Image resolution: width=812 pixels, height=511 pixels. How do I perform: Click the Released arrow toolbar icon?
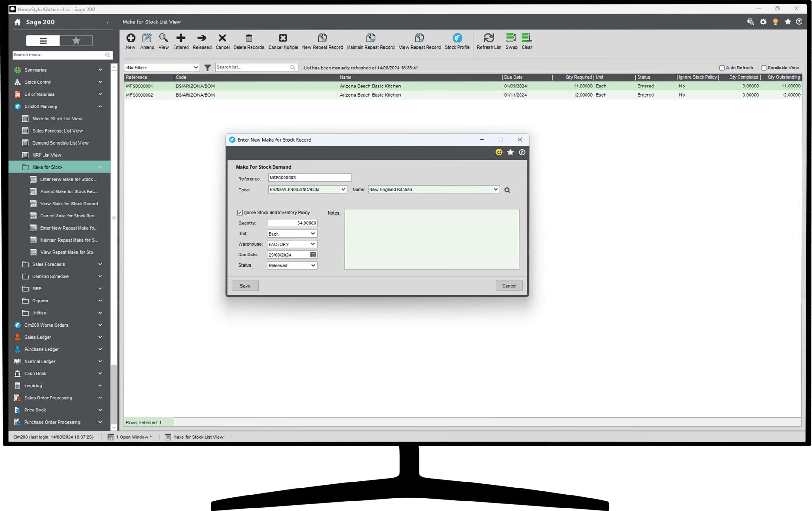pyautogui.click(x=202, y=38)
